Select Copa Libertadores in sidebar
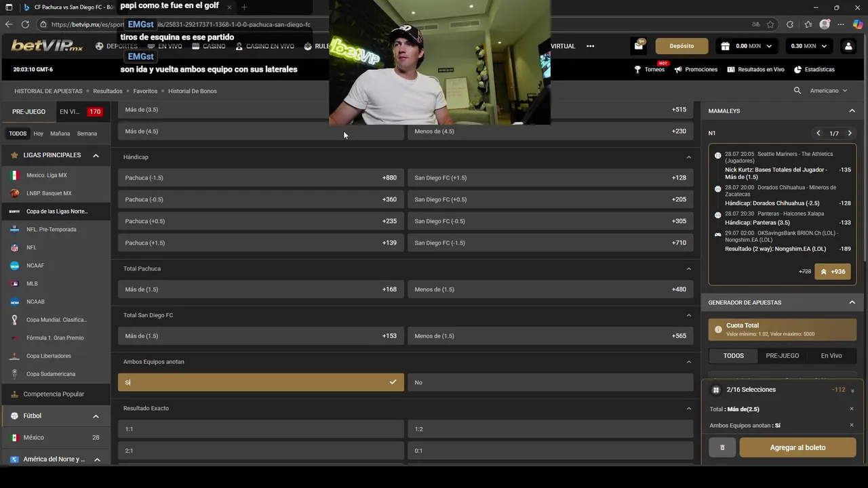Viewport: 868px width, 488px height. coord(55,356)
